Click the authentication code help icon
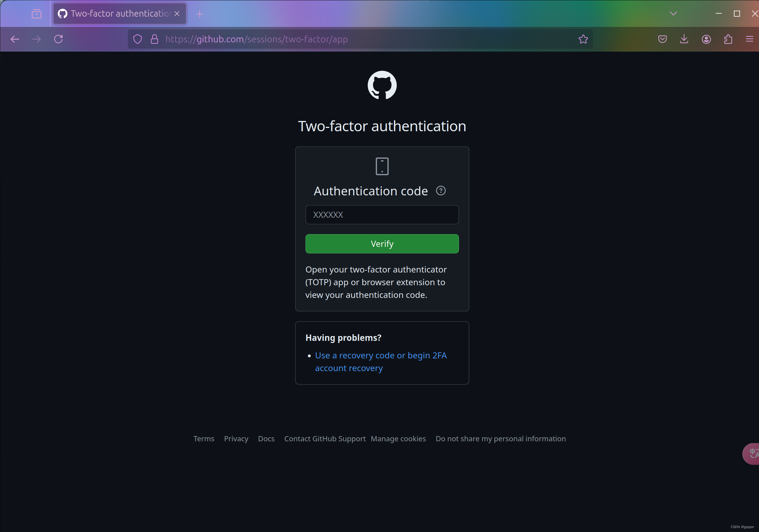 tap(440, 191)
